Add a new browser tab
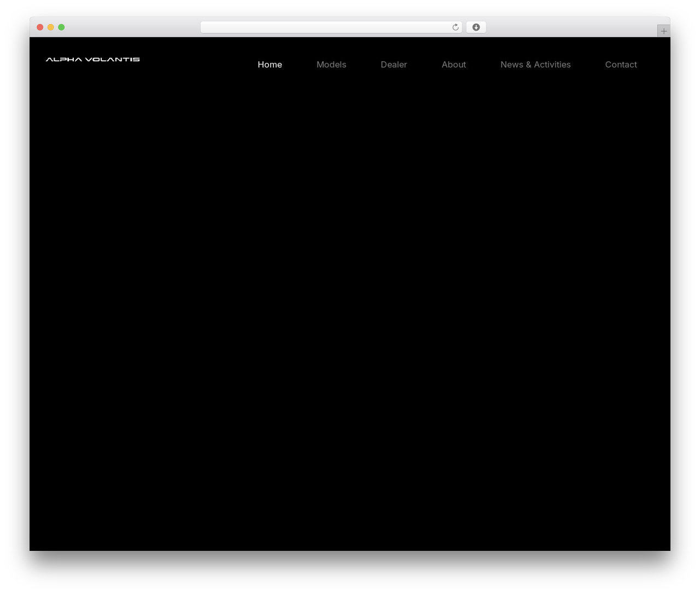The height and width of the screenshot is (593, 700). click(664, 31)
